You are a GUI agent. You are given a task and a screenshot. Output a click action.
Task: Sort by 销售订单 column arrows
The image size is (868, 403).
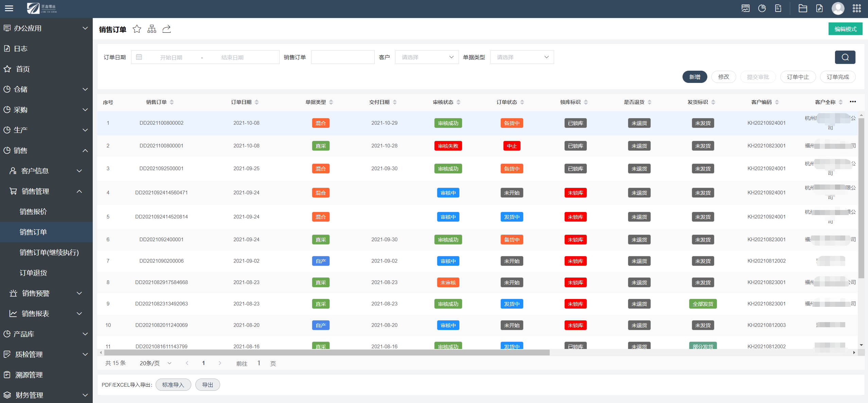172,102
